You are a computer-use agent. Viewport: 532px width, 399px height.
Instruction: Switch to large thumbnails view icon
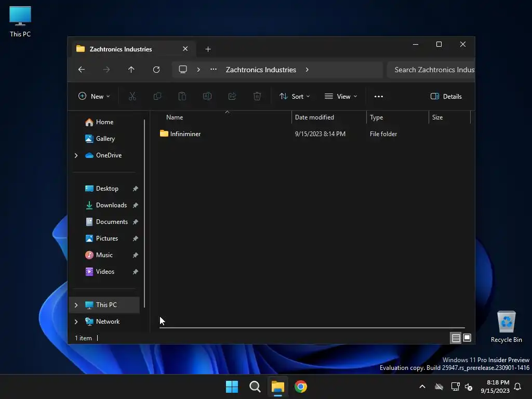click(467, 338)
